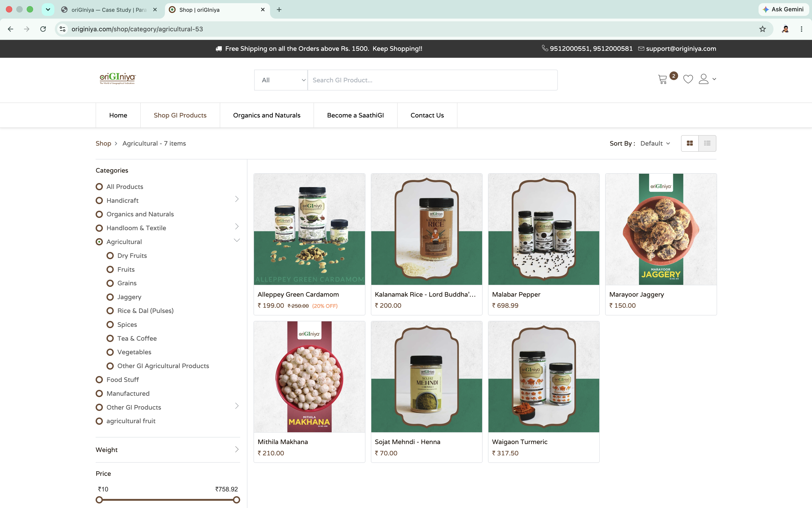Bookmark this page with star icon
The image size is (812, 508).
click(x=762, y=29)
